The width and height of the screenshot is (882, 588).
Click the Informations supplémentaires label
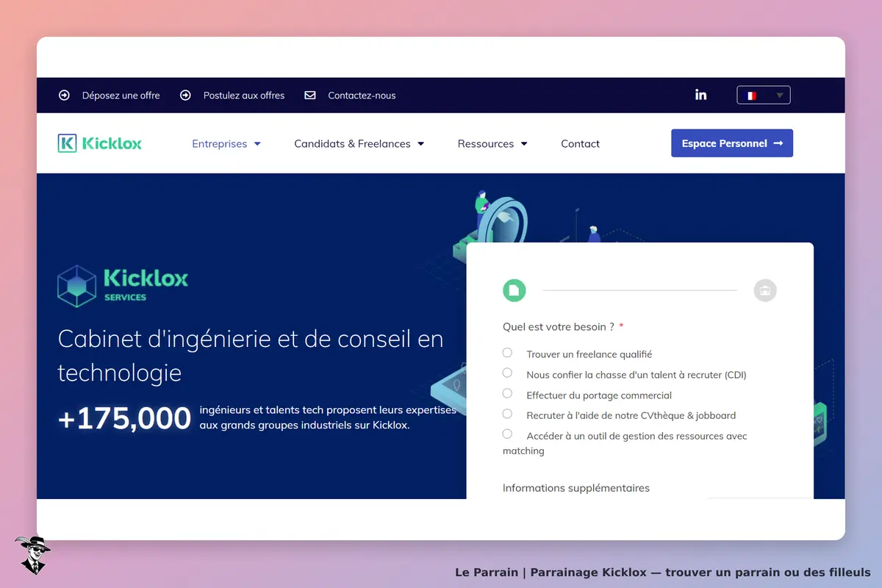[576, 487]
